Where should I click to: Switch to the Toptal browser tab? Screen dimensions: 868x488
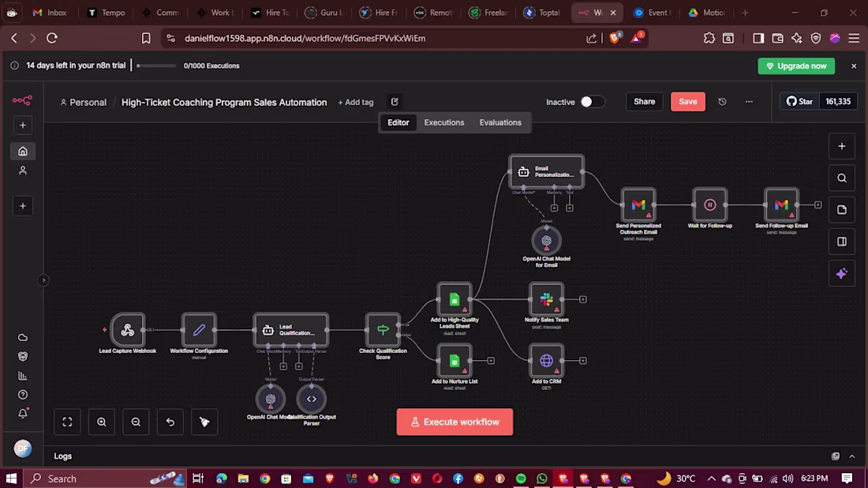pos(543,12)
